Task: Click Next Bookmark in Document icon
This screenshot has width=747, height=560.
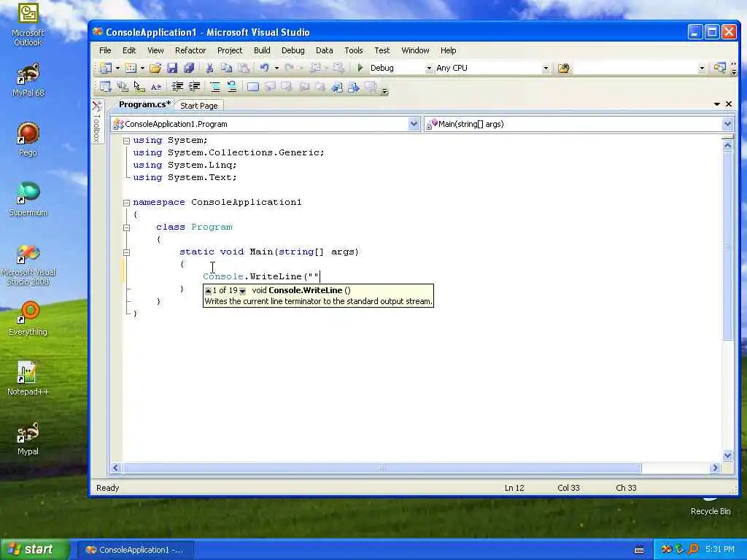Action: 354,87
